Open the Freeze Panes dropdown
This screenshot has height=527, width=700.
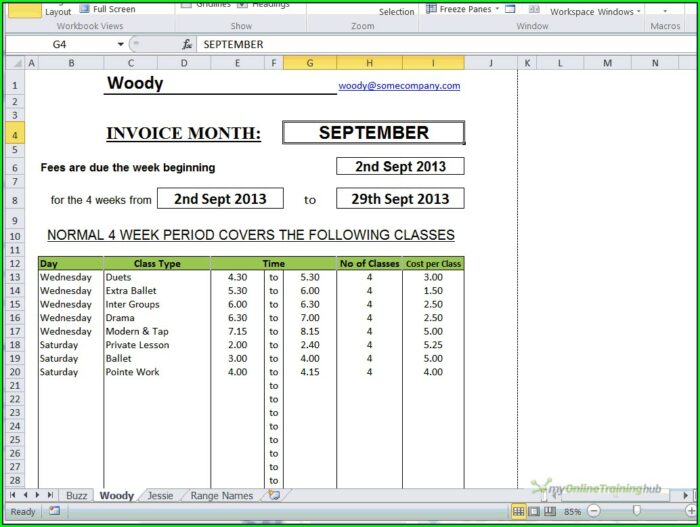point(497,8)
